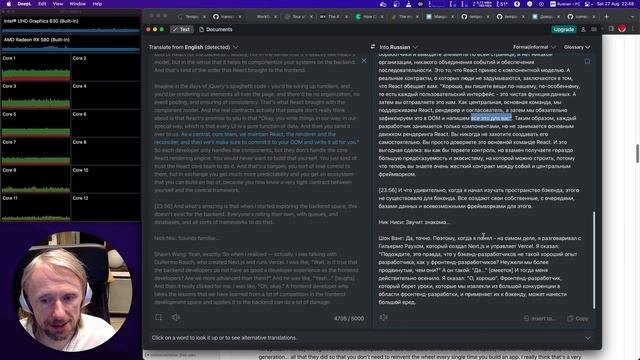
Task: Open the Into Russian target dropdown
Action: coord(398,47)
